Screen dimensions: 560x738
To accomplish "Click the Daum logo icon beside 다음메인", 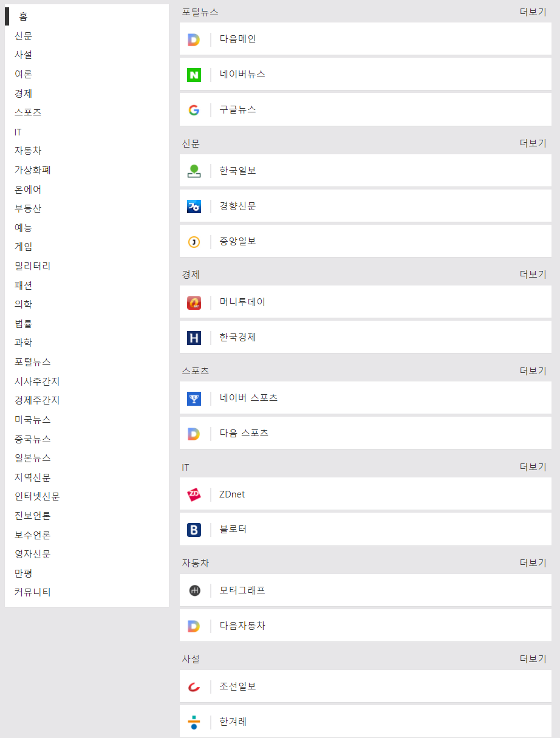I will click(x=194, y=39).
